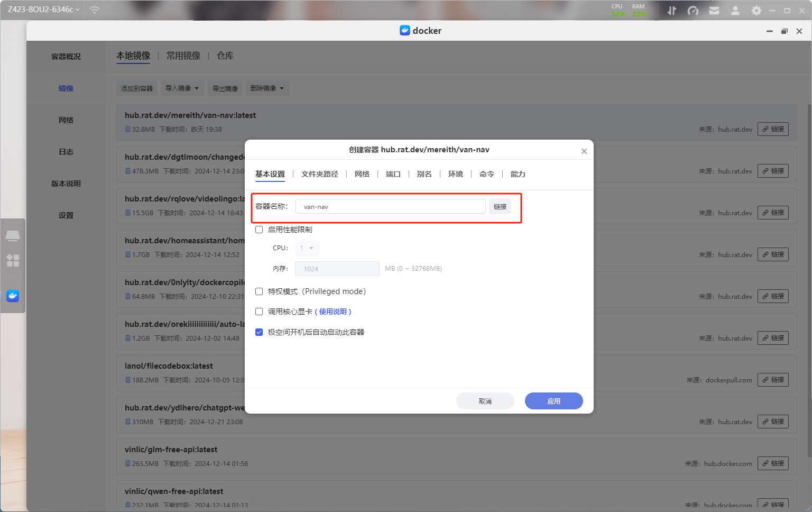The width and height of the screenshot is (812, 512).
Task: Select the images item in sidebar
Action: 66,88
